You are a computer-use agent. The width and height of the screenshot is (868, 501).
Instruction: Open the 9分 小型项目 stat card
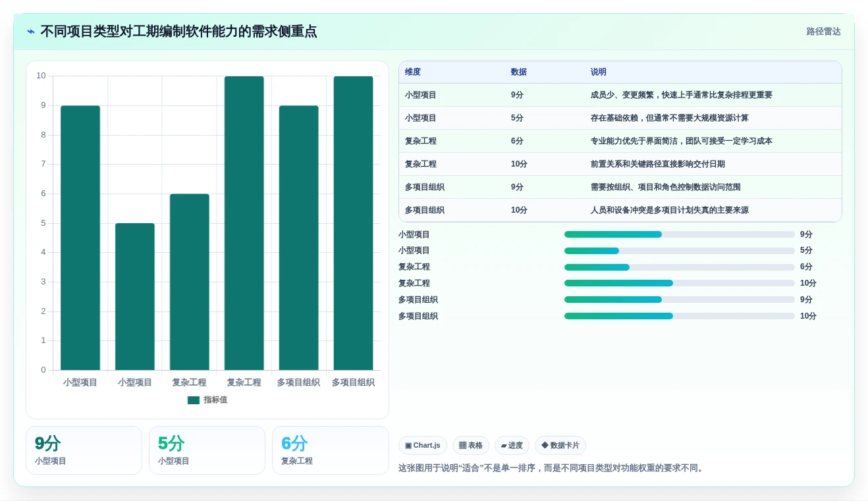point(84,450)
